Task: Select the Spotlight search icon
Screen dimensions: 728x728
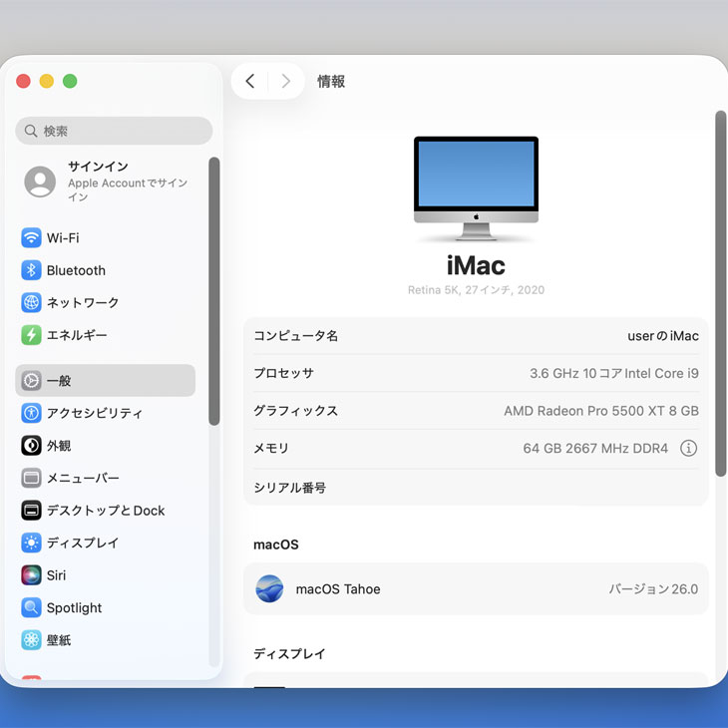Action: point(31,607)
